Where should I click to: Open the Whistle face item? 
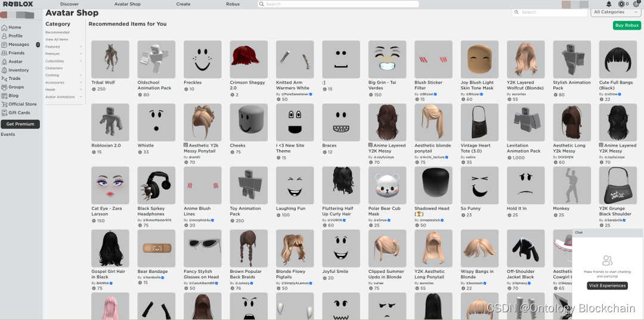pyautogui.click(x=156, y=122)
